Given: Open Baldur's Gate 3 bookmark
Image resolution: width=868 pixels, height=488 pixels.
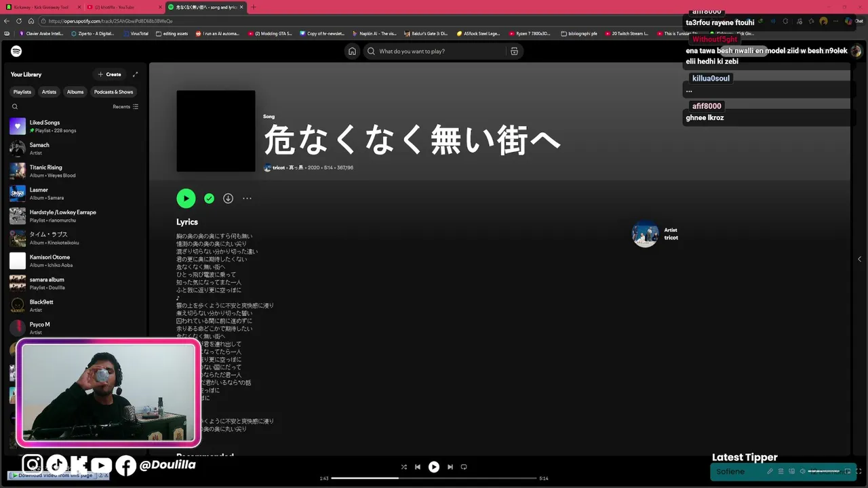Looking at the screenshot, I should click(426, 33).
